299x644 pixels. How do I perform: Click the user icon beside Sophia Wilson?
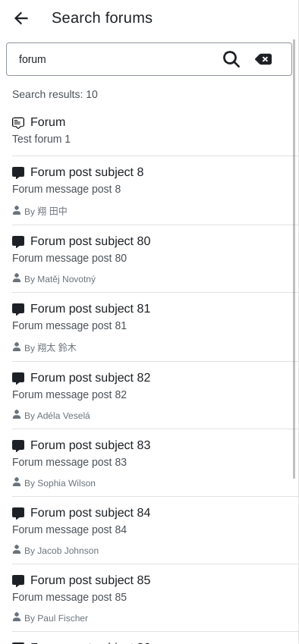pos(17,482)
